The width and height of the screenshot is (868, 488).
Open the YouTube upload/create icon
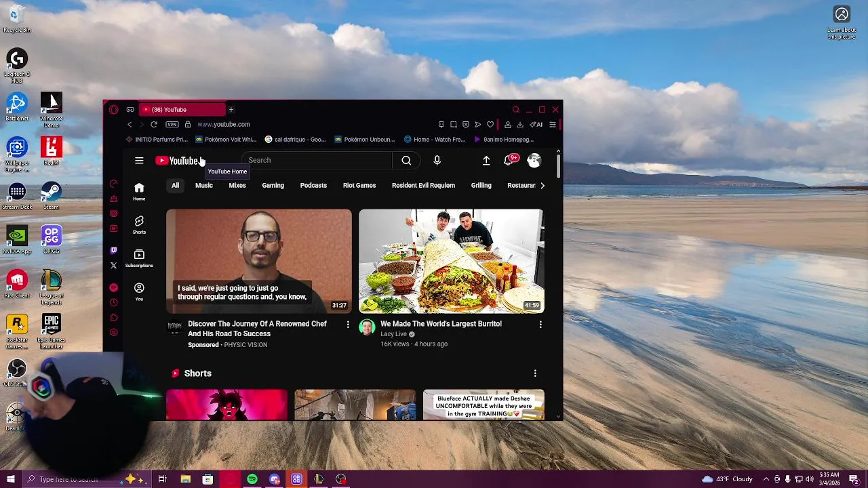pyautogui.click(x=486, y=161)
